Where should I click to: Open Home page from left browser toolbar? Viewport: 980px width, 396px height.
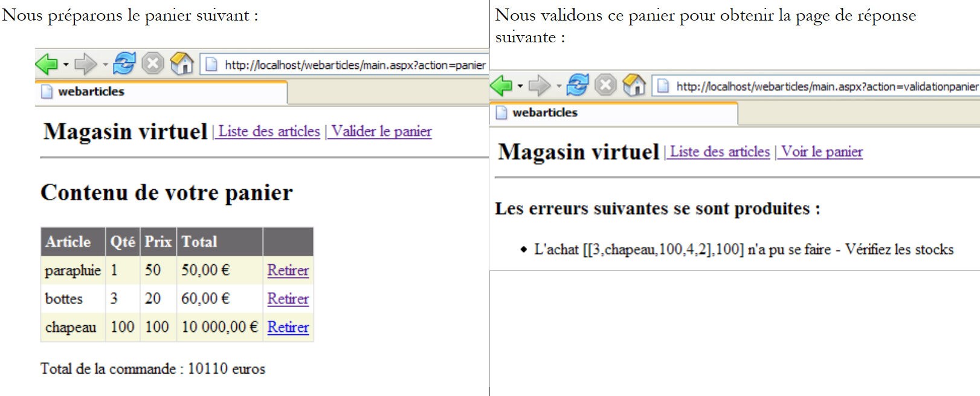tap(182, 63)
